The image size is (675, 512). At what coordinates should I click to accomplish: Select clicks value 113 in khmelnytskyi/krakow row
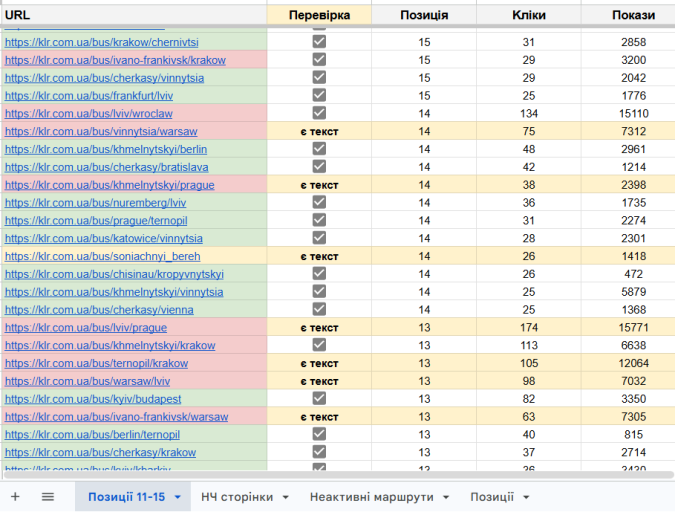click(529, 345)
